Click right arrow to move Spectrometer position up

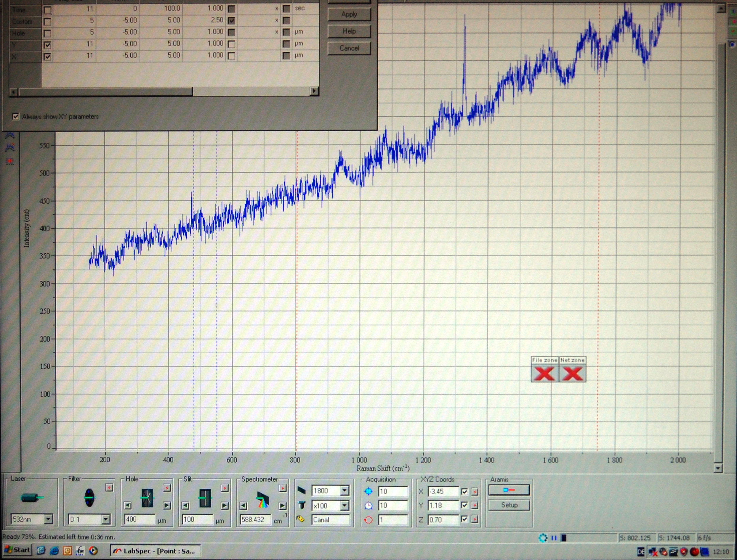(283, 506)
